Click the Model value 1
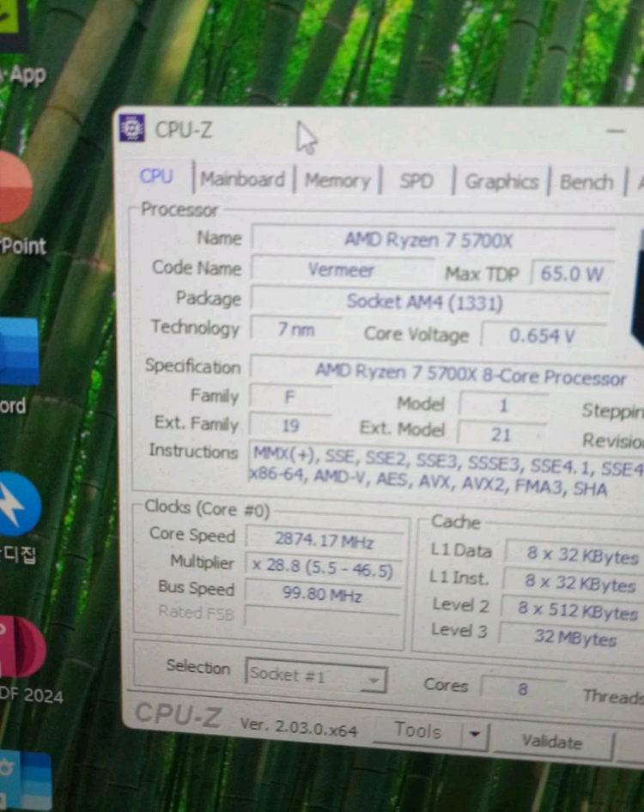The image size is (644, 812). (503, 405)
